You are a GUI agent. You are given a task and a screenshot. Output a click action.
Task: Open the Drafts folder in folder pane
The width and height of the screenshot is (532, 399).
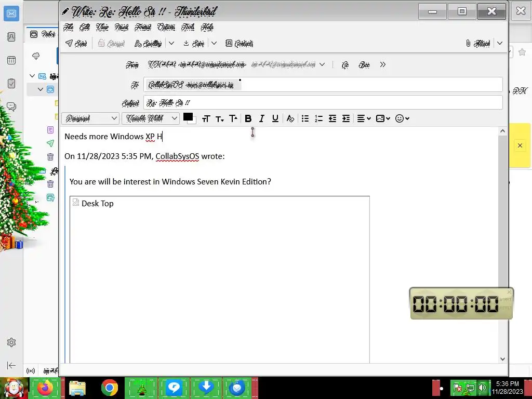(50, 129)
